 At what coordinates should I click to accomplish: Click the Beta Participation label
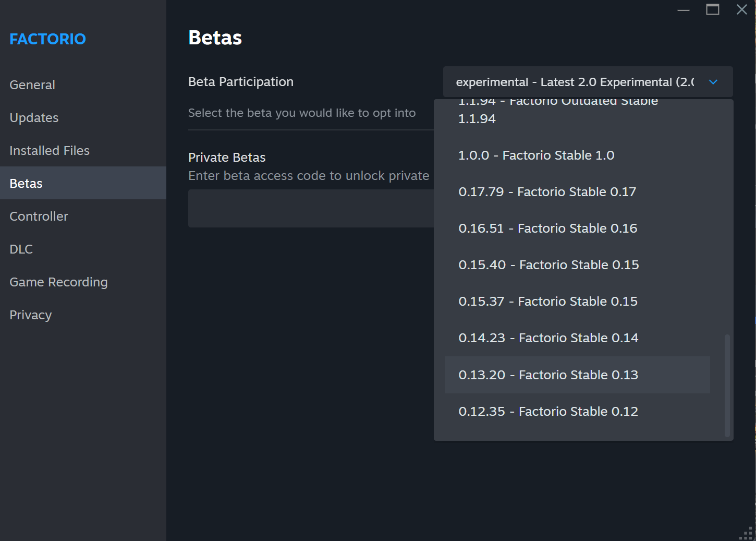[241, 82]
